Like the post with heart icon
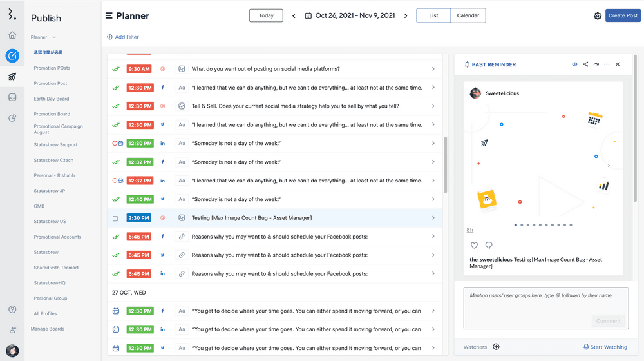This screenshot has height=361, width=644. click(475, 246)
